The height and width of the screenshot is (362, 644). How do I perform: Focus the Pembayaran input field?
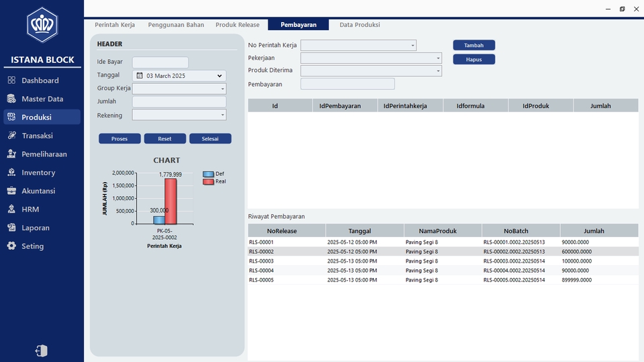click(x=347, y=84)
